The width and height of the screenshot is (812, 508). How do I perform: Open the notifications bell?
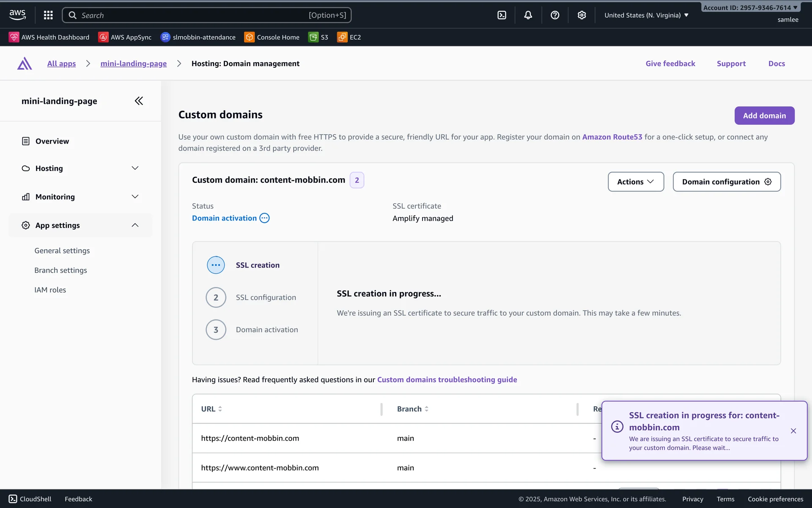[x=528, y=15]
